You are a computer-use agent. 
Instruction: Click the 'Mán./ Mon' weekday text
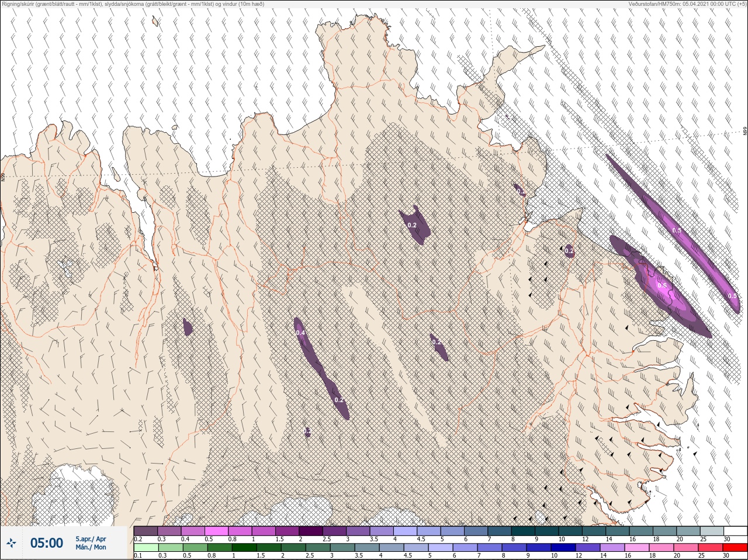coord(91,548)
